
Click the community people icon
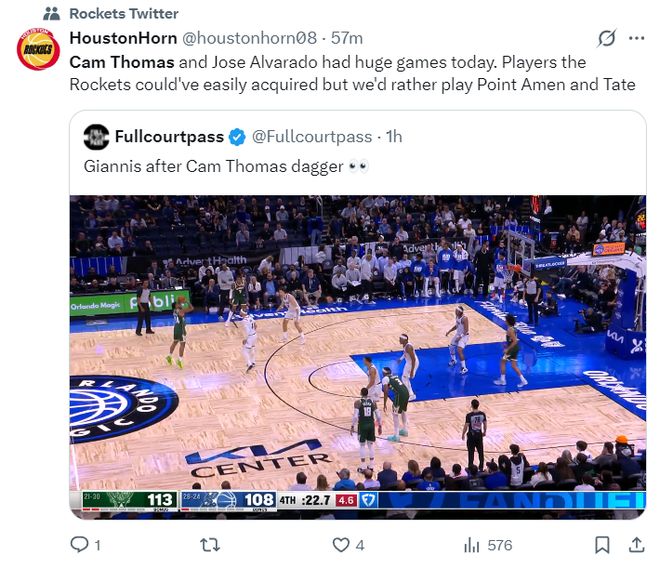52,13
